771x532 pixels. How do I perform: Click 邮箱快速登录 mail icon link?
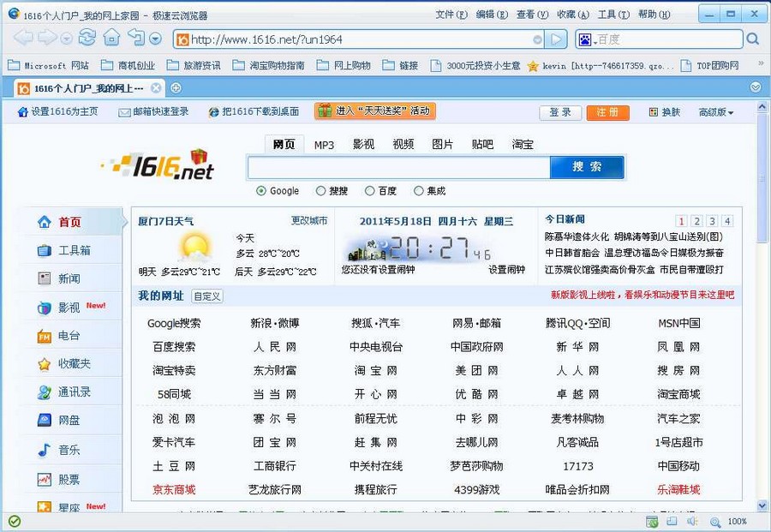pyautogui.click(x=153, y=111)
